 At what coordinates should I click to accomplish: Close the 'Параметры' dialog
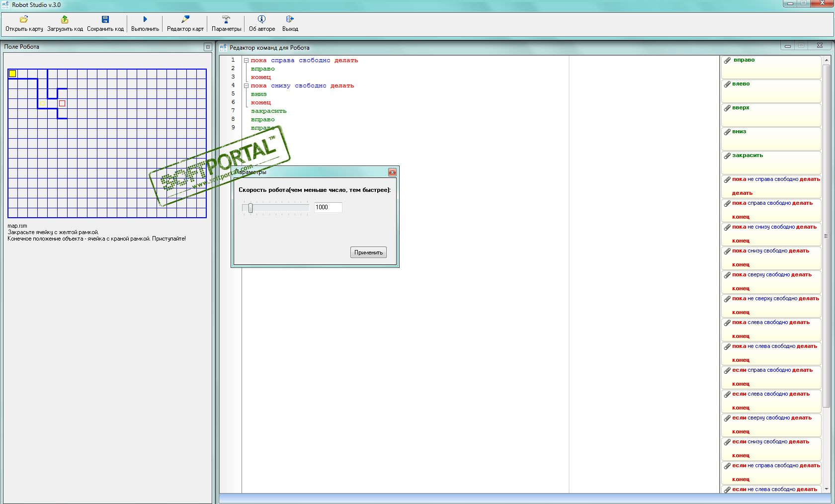click(x=392, y=172)
